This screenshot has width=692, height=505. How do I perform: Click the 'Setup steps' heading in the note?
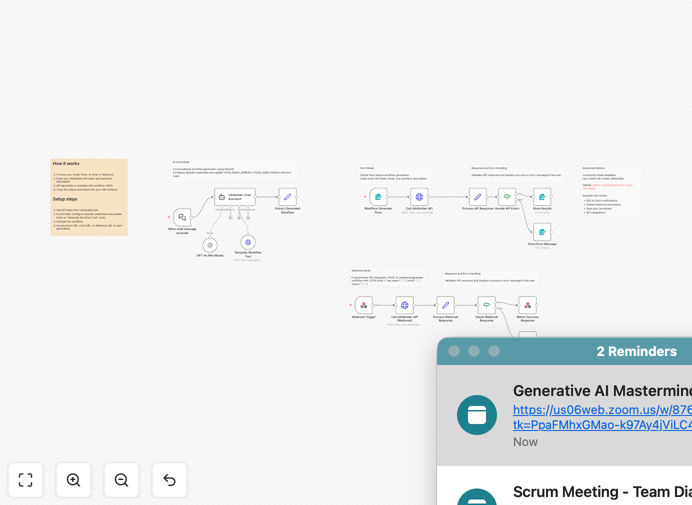[x=65, y=199]
